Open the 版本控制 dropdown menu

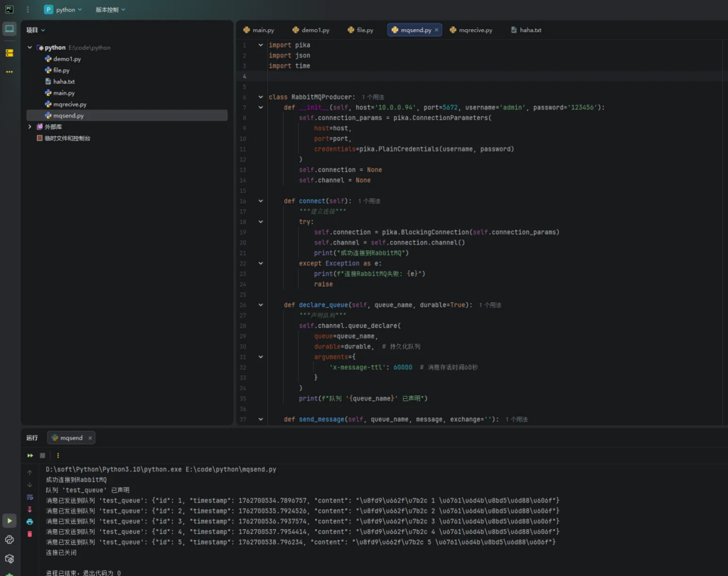click(110, 10)
